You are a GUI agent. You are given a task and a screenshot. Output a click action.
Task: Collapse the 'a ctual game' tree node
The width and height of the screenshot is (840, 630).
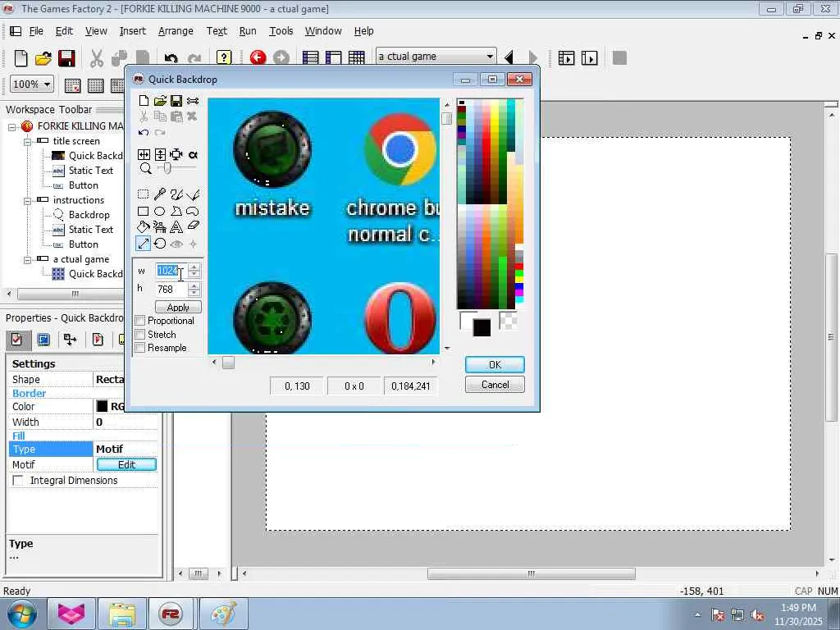(27, 260)
